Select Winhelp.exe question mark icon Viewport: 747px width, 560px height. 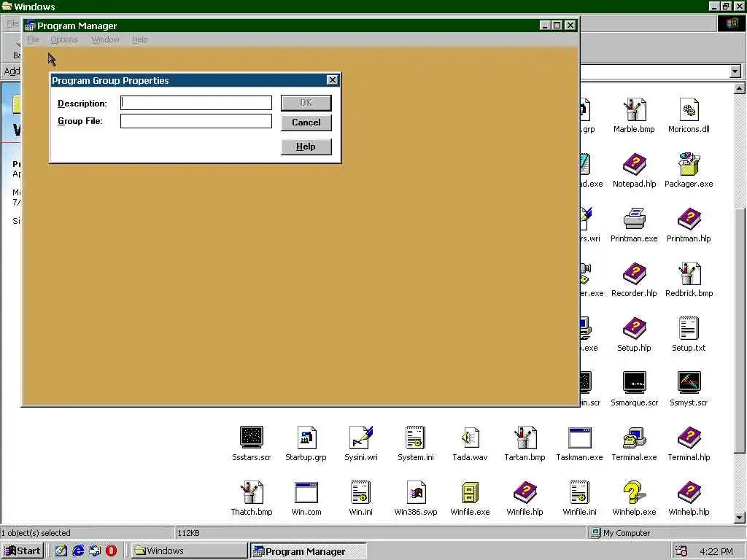pos(634,492)
